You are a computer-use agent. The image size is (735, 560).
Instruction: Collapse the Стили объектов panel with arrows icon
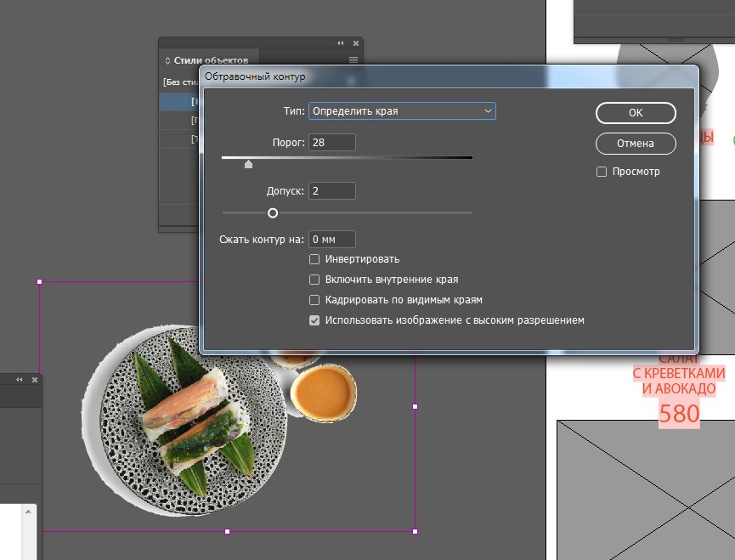(341, 43)
